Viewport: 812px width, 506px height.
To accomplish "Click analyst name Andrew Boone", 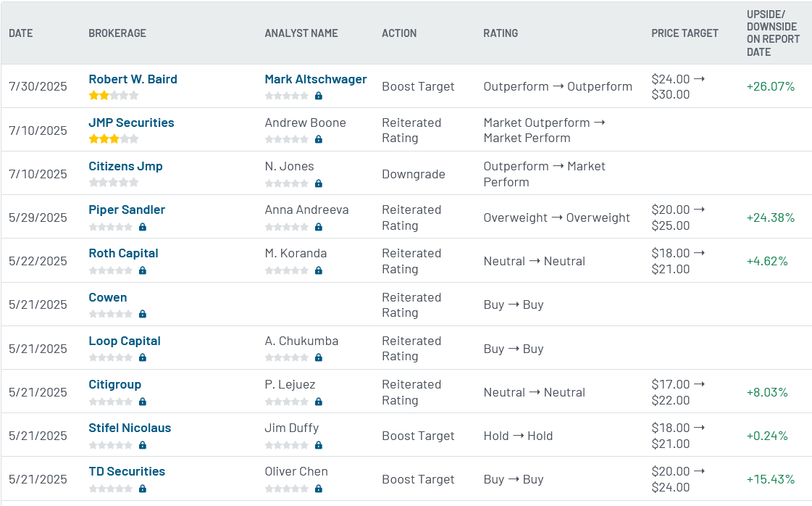I will point(305,123).
